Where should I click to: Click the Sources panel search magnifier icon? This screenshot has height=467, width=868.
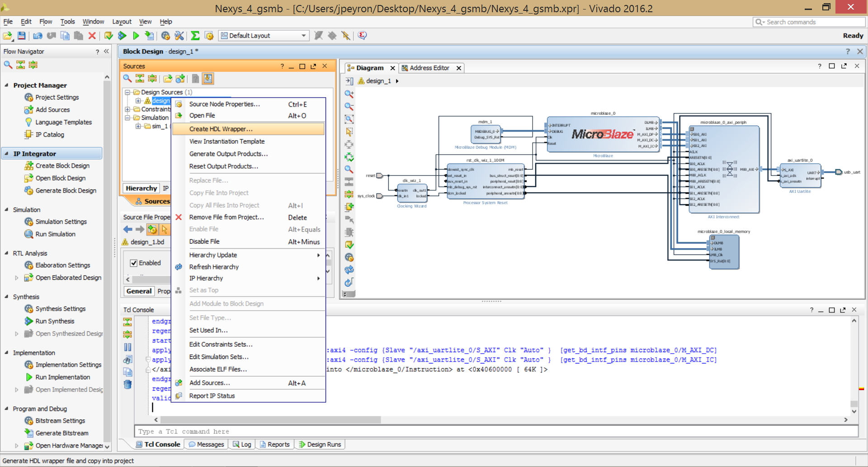click(127, 79)
